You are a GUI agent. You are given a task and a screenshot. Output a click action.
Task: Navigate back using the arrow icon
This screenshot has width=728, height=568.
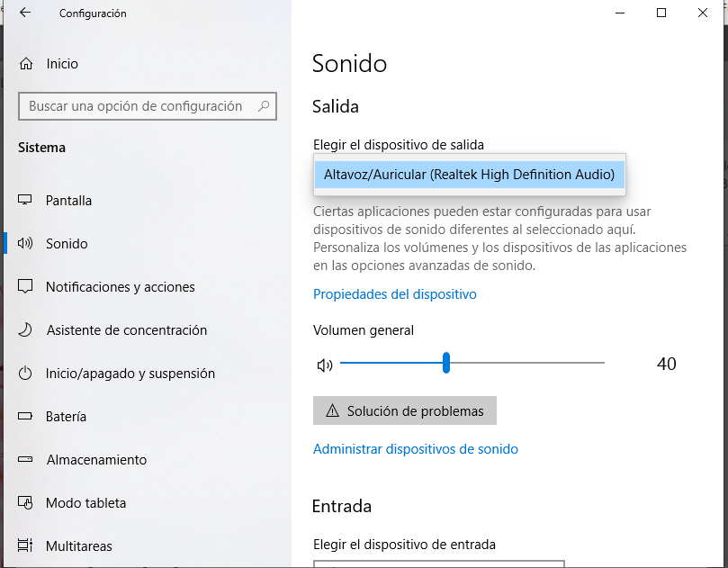click(23, 13)
